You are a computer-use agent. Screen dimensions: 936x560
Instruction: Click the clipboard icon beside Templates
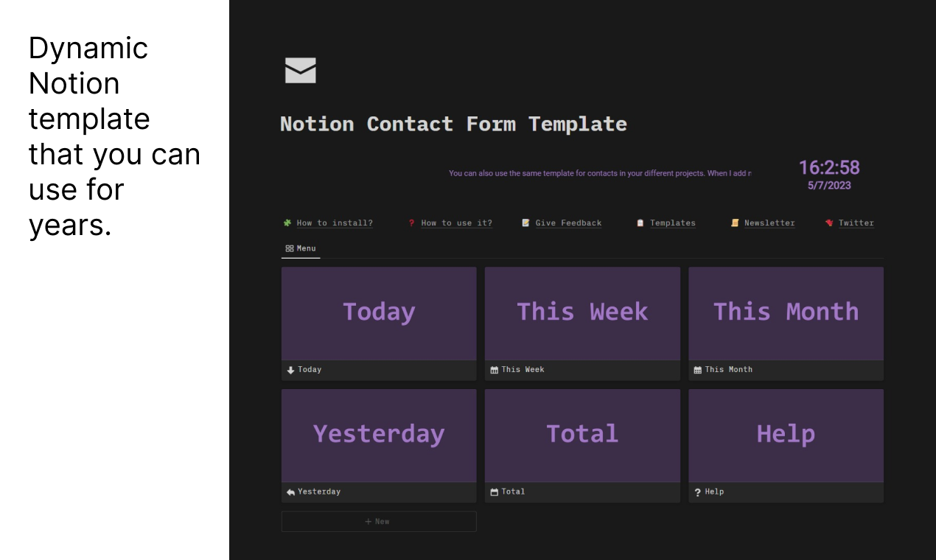pyautogui.click(x=640, y=223)
